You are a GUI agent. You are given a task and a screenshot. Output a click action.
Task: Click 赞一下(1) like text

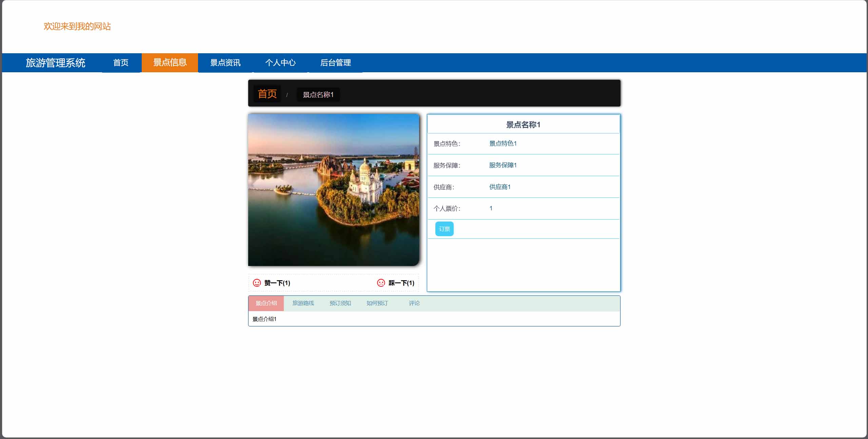click(x=277, y=283)
